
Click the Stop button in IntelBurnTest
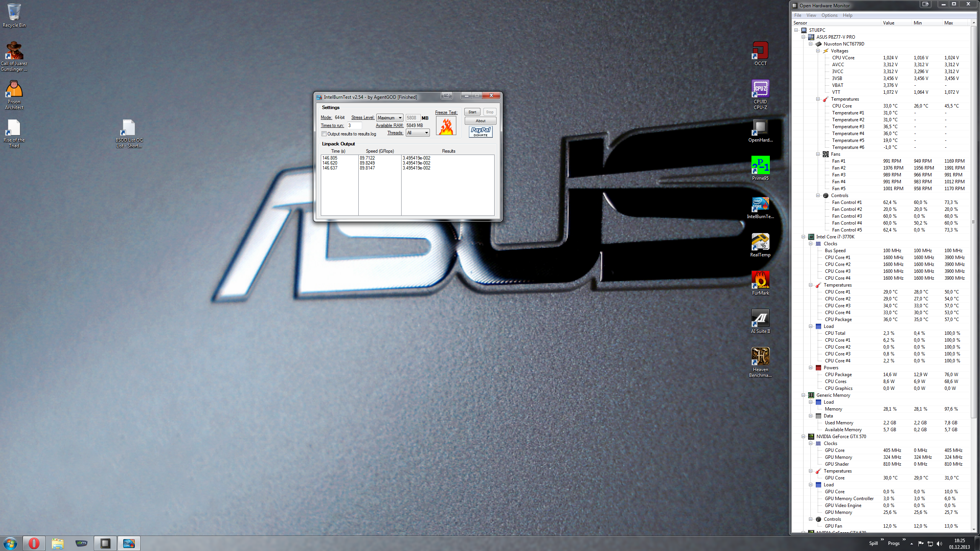pyautogui.click(x=490, y=112)
